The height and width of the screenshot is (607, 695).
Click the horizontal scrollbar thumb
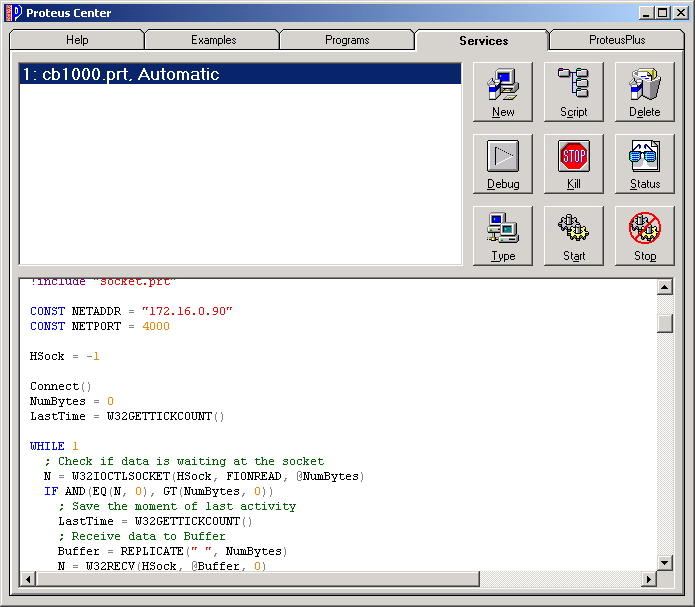click(x=258, y=579)
